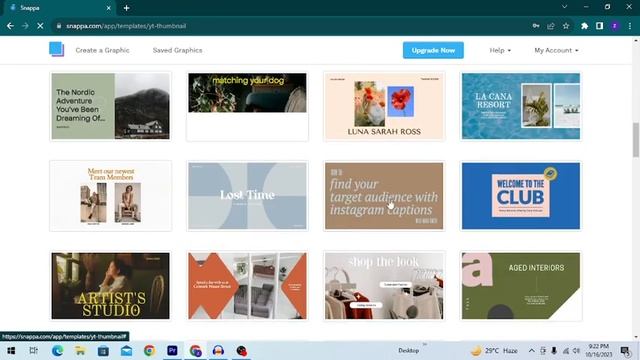The image size is (640, 360).
Task: Click the weather 29°C Haze widget
Action: 494,351
